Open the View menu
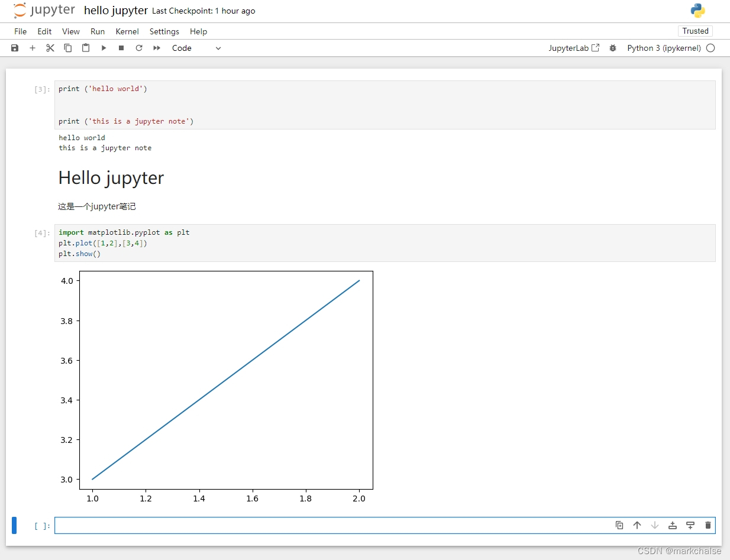 point(70,31)
